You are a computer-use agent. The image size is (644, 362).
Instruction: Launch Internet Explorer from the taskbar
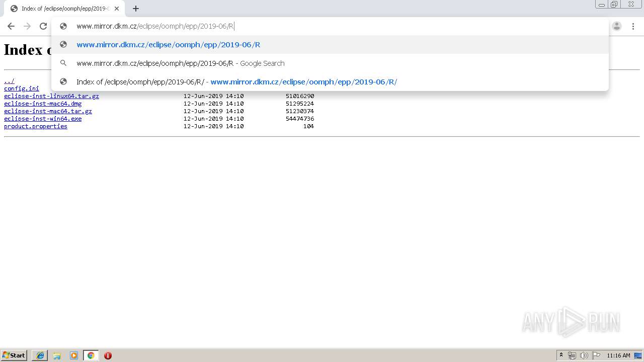[40, 355]
